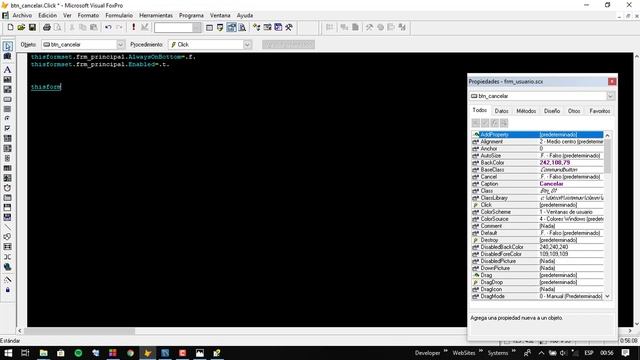
Task: Switch to the Todos properties tab
Action: [480, 110]
